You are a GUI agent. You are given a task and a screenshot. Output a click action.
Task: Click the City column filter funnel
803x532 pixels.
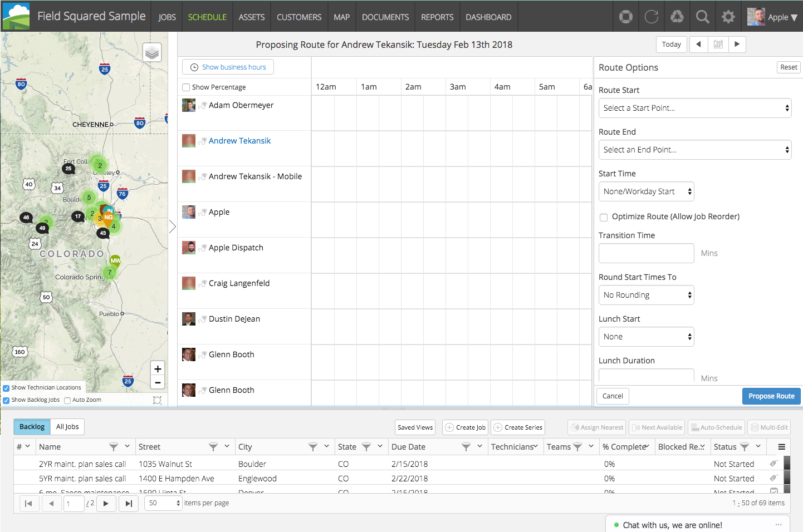click(x=313, y=447)
